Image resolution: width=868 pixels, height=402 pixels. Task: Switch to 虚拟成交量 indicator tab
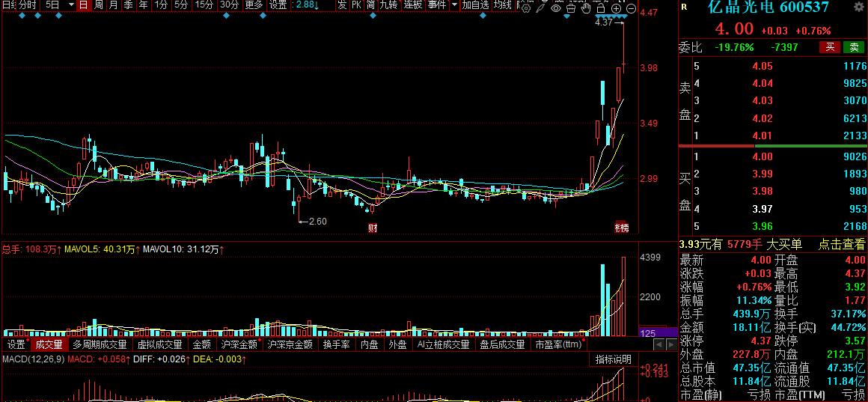[x=159, y=344]
